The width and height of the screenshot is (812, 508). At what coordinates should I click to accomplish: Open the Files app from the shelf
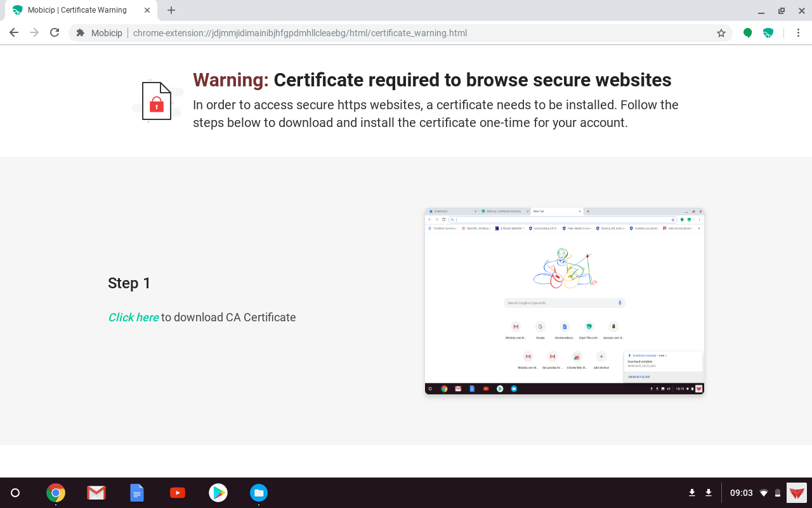pos(259,493)
